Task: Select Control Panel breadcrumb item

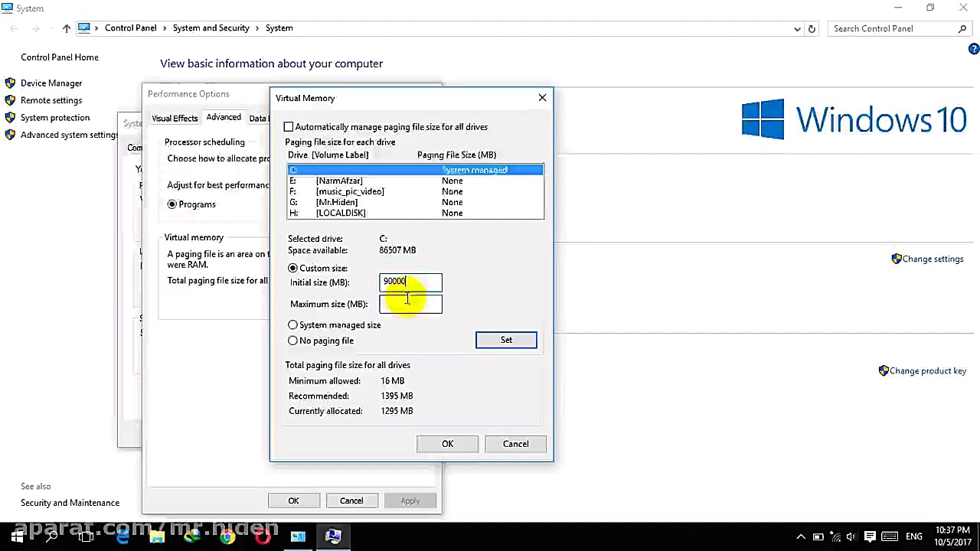Action: point(131,28)
